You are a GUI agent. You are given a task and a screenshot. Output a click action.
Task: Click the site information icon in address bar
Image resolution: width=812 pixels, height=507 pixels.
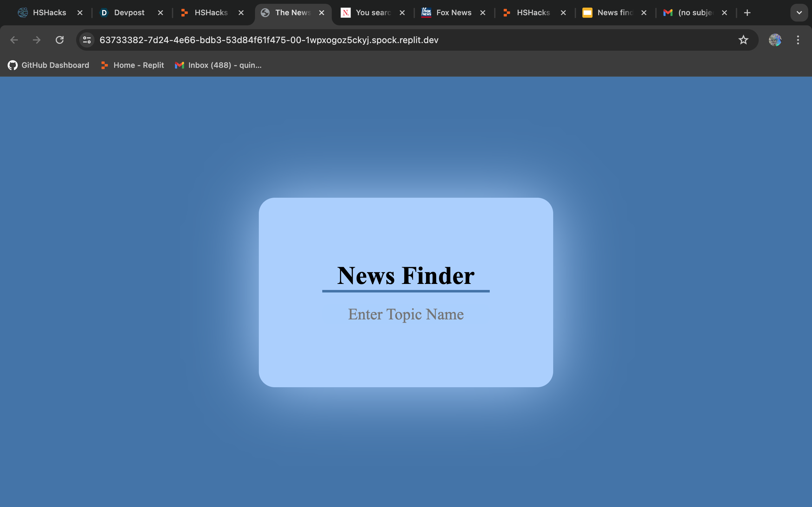87,40
